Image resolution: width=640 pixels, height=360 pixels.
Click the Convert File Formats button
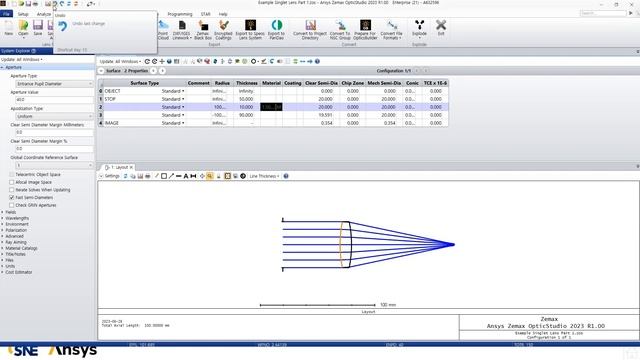[391, 30]
